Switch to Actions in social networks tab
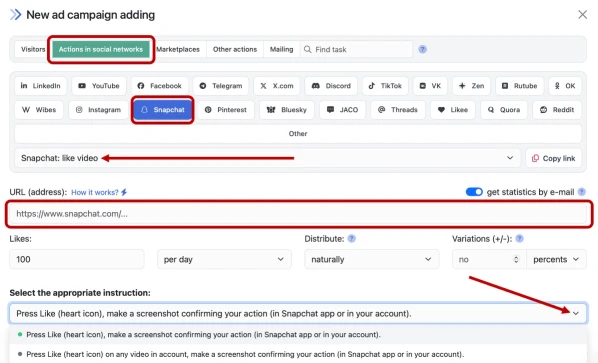The width and height of the screenshot is (598, 363). (x=101, y=49)
